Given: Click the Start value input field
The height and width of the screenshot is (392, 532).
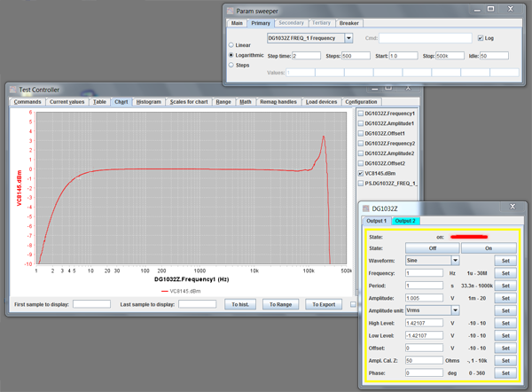Looking at the screenshot, I should (x=403, y=56).
